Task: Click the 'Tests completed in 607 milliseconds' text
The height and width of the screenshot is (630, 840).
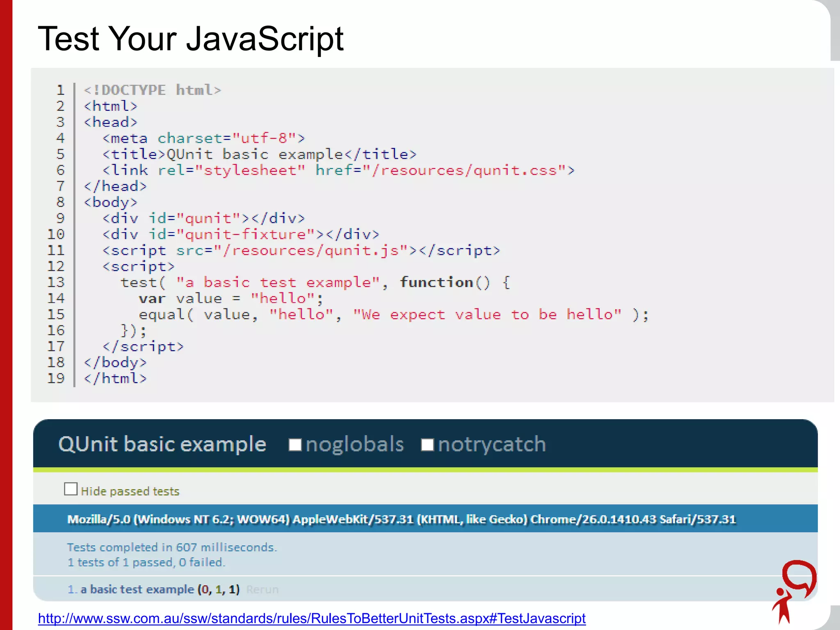Action: click(x=172, y=547)
